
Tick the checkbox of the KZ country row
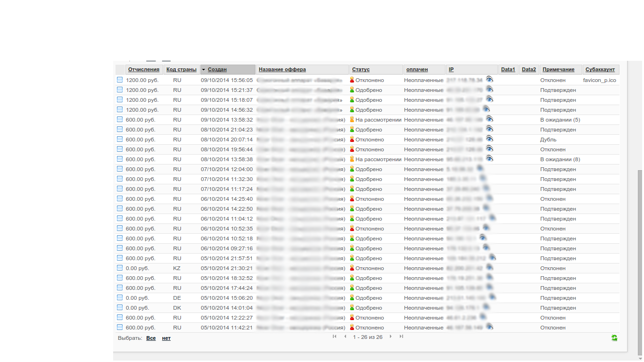[120, 268]
